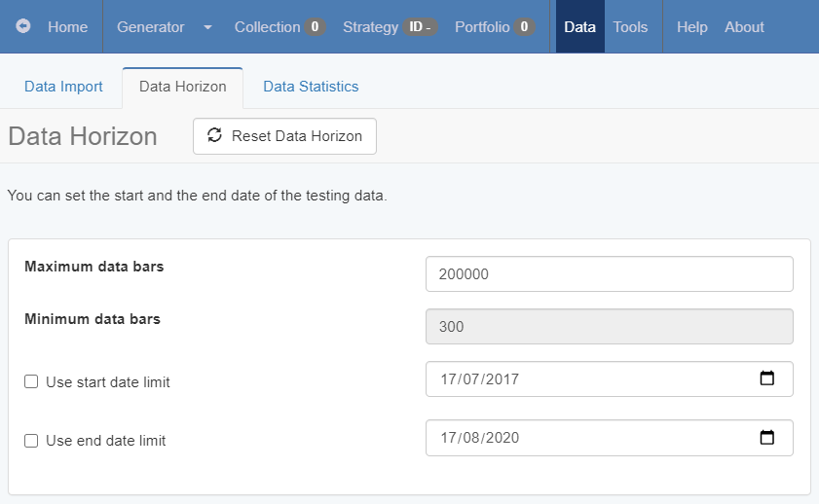Click the Collection count badge
819x504 pixels.
[315, 27]
